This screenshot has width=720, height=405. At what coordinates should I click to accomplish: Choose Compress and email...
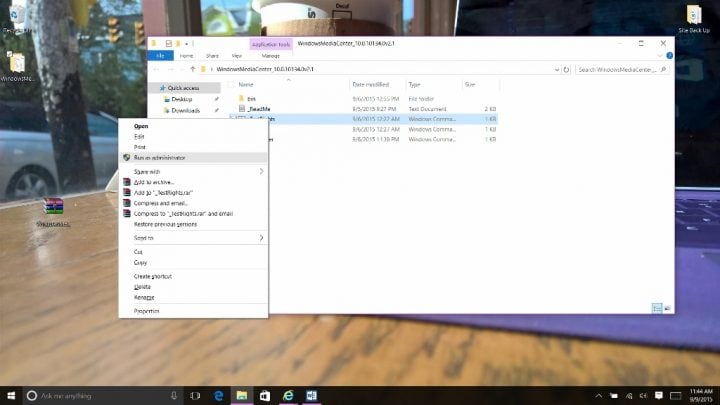coord(193,203)
